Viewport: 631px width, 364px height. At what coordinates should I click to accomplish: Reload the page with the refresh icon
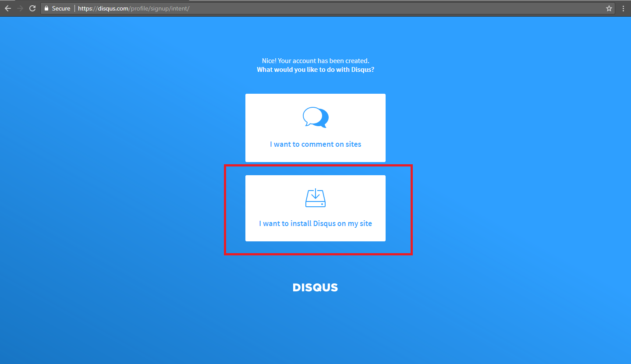pos(32,8)
